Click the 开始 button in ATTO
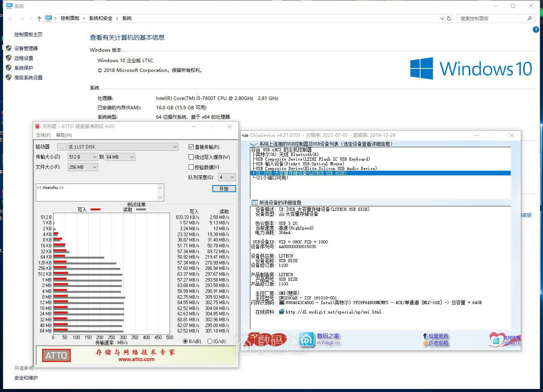Viewport: 543px width, 392px height. [224, 189]
